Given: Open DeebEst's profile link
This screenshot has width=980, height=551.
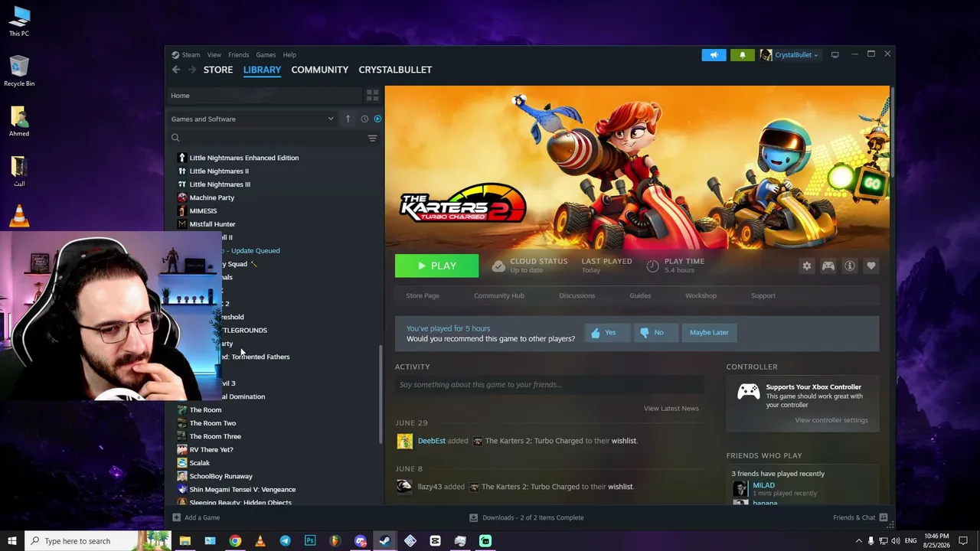Looking at the screenshot, I should pyautogui.click(x=432, y=441).
